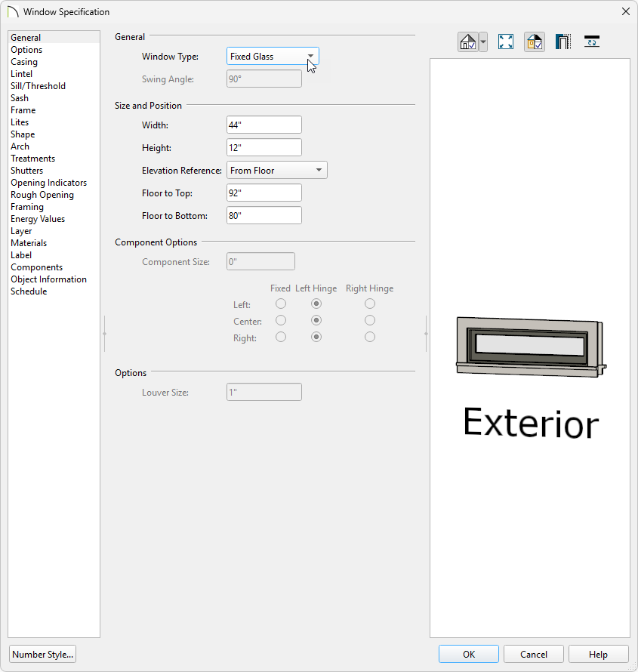Open the Shutters panel
The height and width of the screenshot is (672, 638).
54,171
